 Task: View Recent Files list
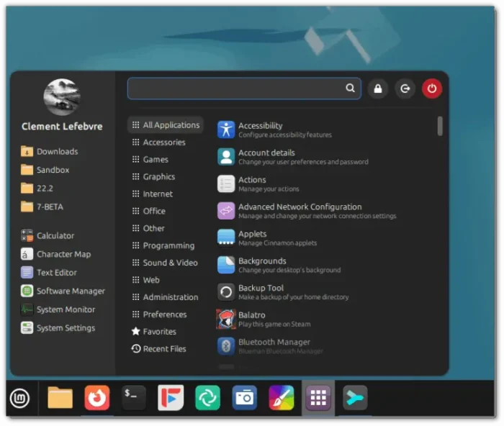(163, 349)
